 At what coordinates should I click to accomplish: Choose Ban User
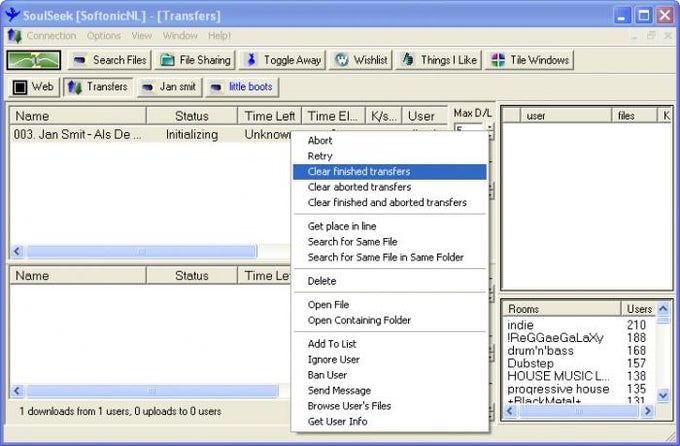389,375
